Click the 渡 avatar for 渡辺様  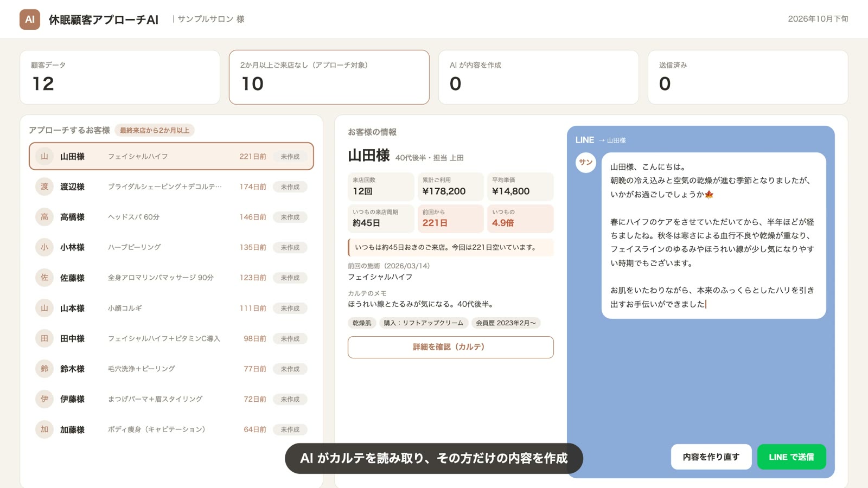click(x=44, y=187)
